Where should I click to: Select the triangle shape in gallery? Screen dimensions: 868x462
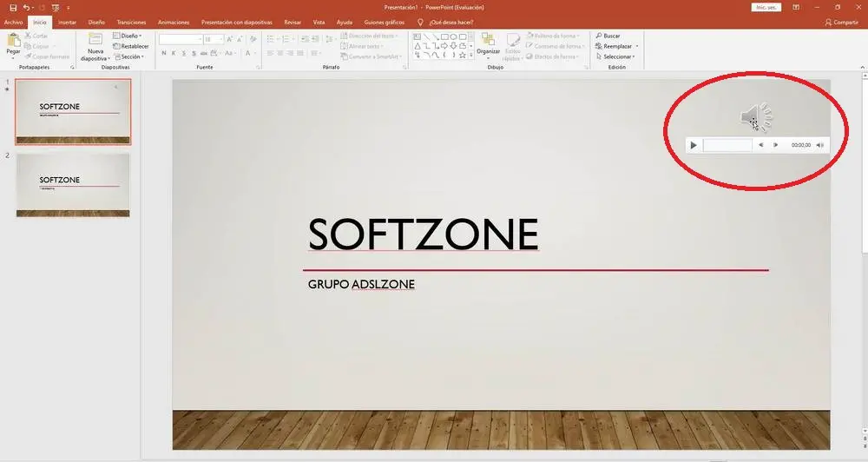(x=418, y=46)
